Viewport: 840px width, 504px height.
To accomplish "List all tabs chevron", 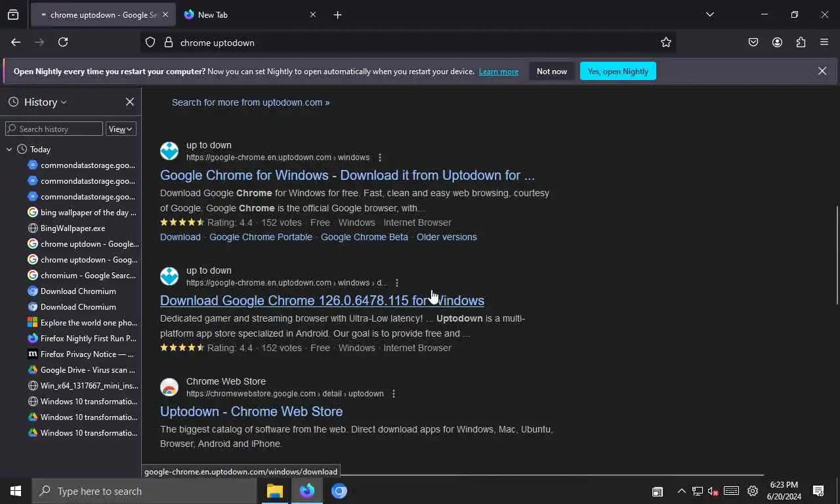I will pyautogui.click(x=710, y=14).
